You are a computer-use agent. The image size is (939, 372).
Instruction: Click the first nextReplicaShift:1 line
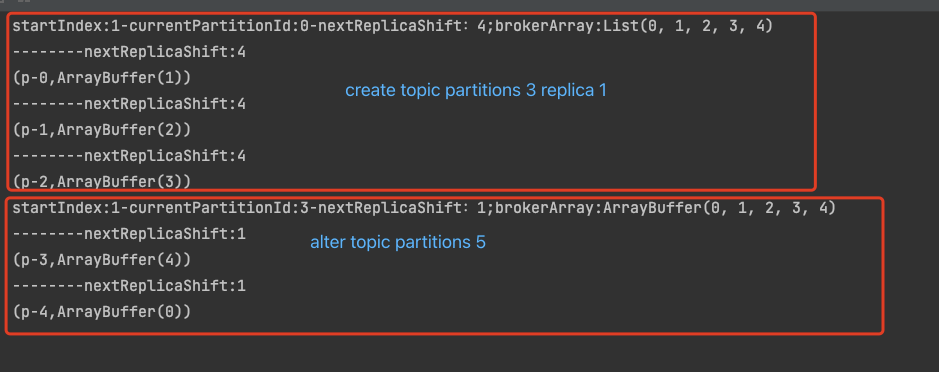129,234
